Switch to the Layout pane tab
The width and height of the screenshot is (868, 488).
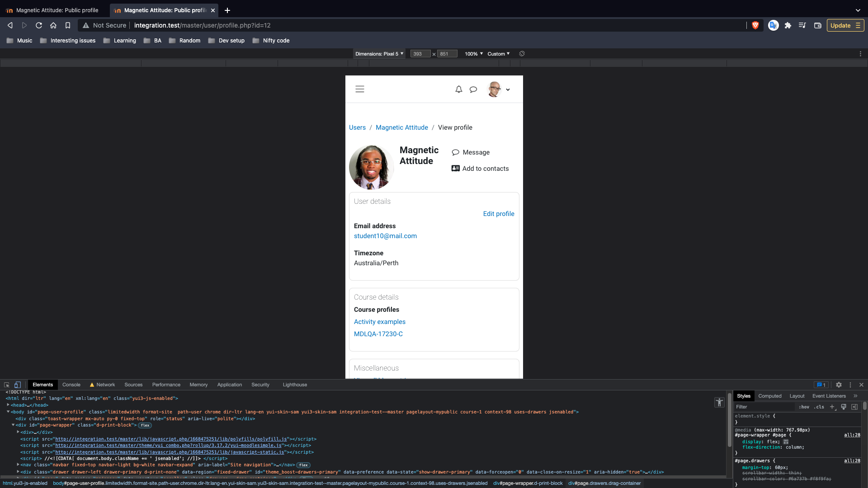tap(797, 396)
